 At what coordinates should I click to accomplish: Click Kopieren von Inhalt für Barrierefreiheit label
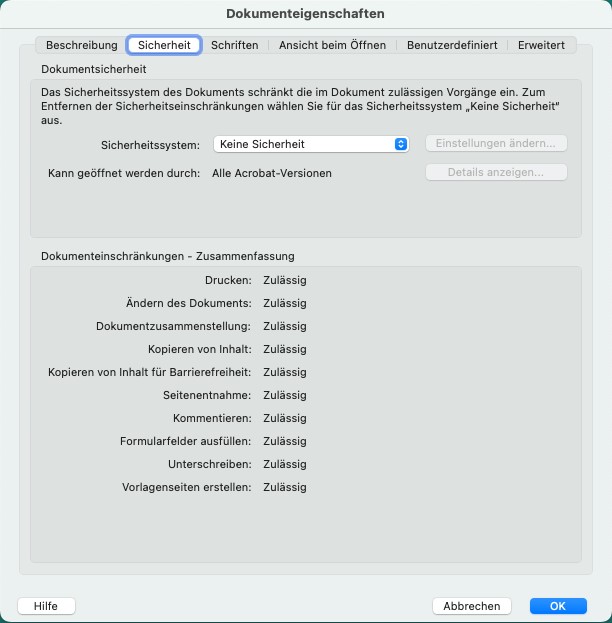[x=149, y=372]
